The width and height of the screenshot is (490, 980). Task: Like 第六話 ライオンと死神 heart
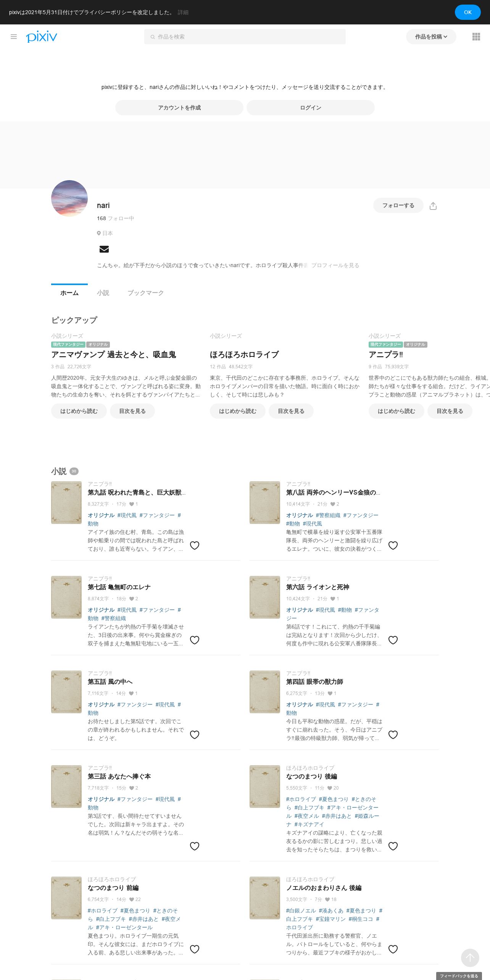click(x=393, y=640)
